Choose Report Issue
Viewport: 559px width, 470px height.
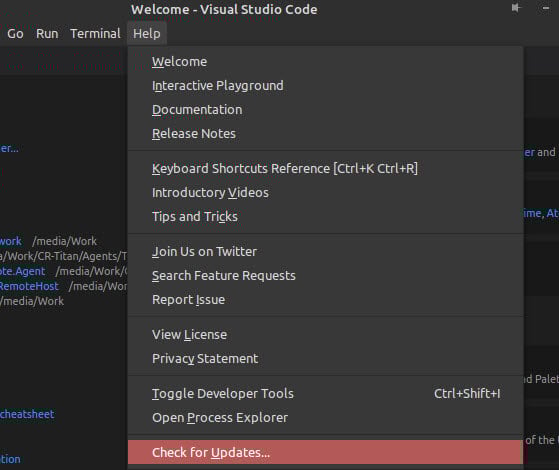coord(325,300)
